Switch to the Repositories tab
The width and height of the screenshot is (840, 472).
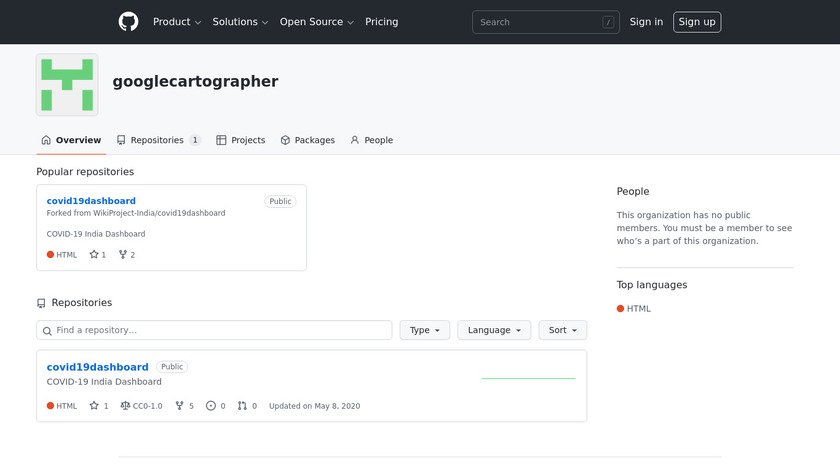point(158,140)
